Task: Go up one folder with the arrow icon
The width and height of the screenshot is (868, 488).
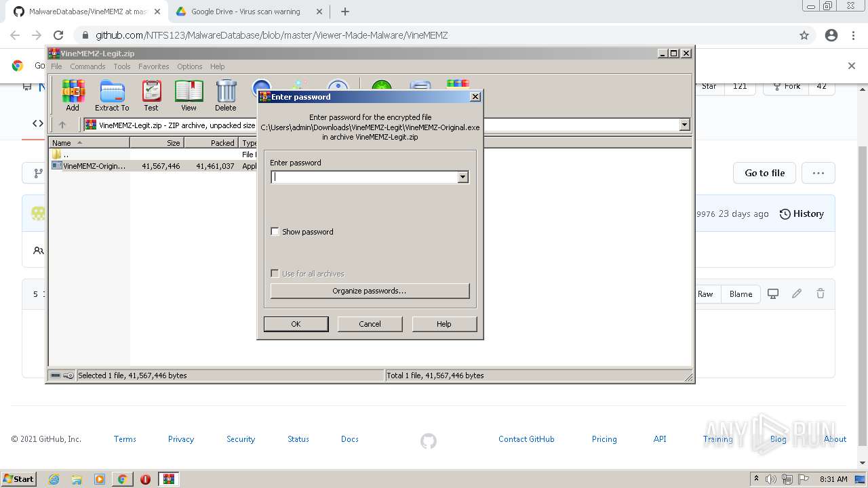Action: coord(62,125)
